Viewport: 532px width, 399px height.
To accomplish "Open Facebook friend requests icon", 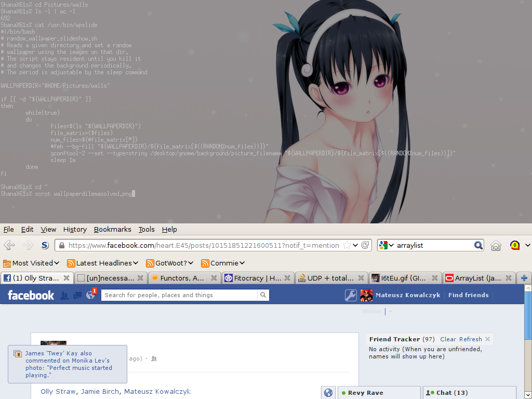I will [x=64, y=296].
